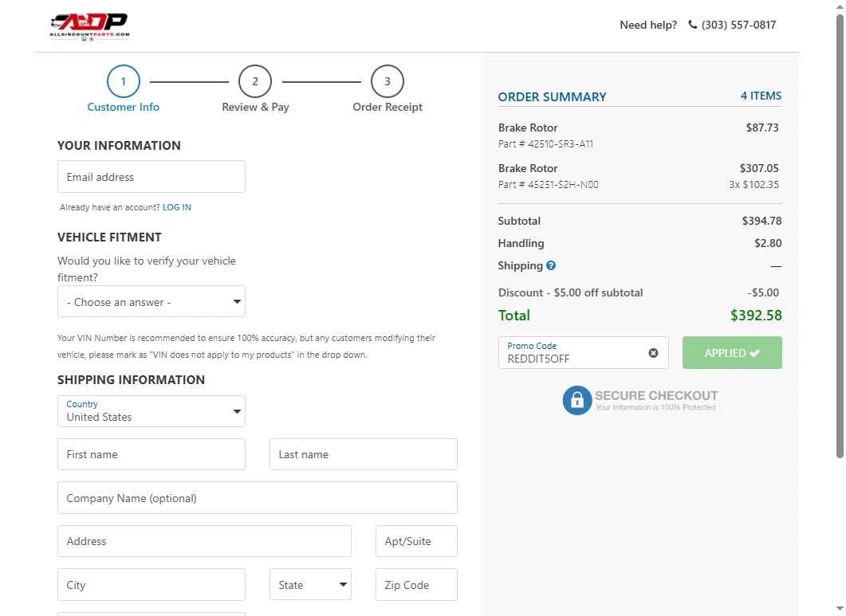Image resolution: width=846 pixels, height=616 pixels.
Task: Focus the Zip Code field
Action: (416, 584)
